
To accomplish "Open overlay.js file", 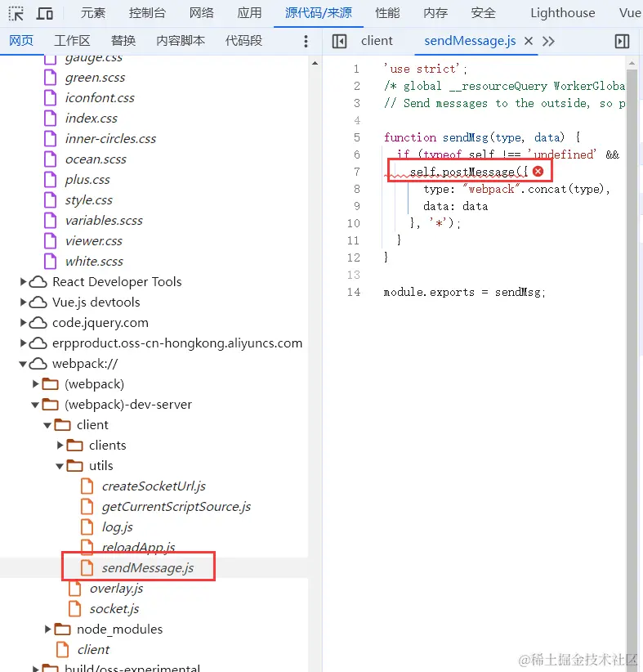I will 116,589.
